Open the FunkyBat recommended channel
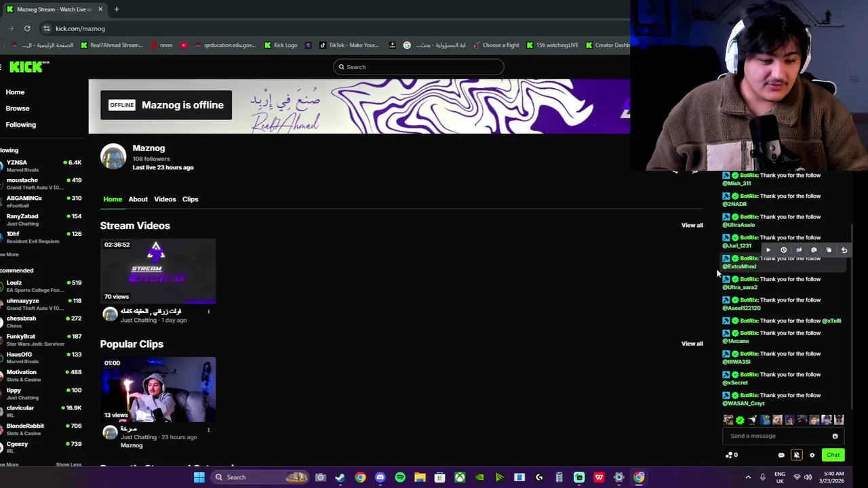 click(42, 340)
